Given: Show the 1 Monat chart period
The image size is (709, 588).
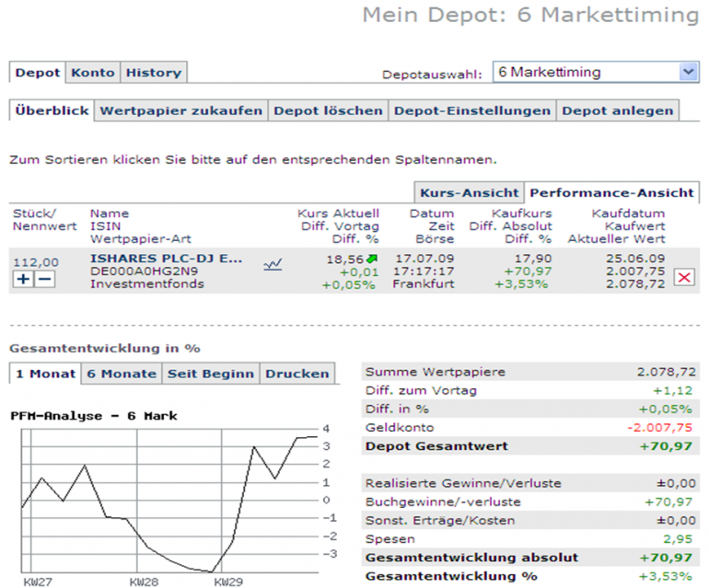Looking at the screenshot, I should point(45,374).
